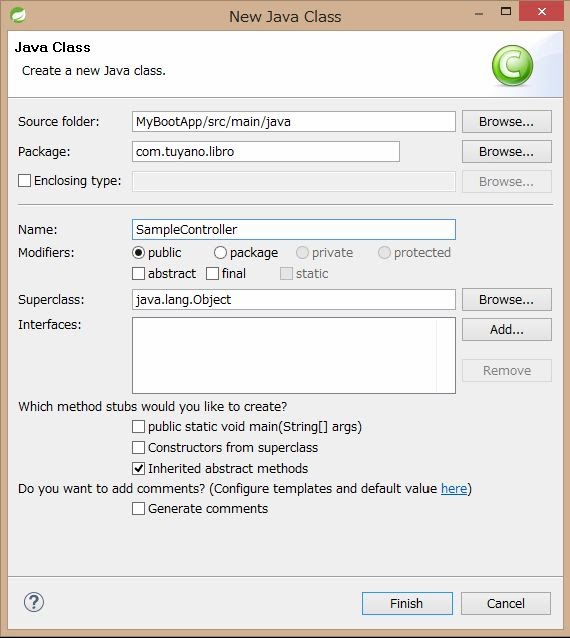Browse for the Superclass

coord(507,299)
